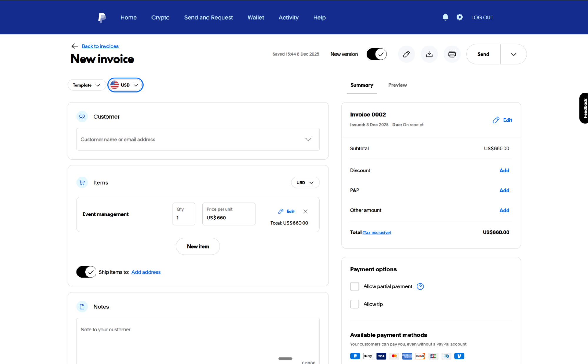Click the Send button
Image resolution: width=588 pixels, height=364 pixels.
[x=483, y=54]
